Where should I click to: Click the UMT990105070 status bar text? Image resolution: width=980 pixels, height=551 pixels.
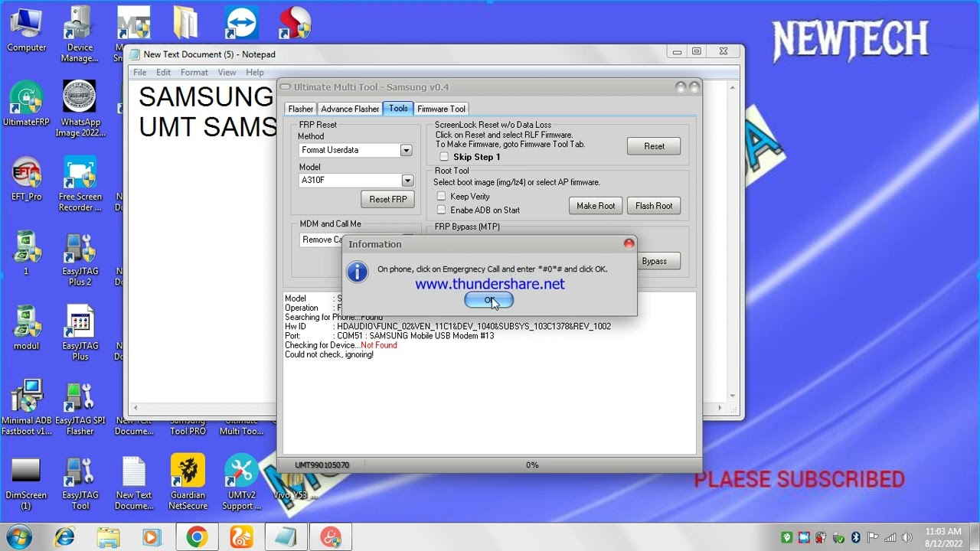tap(322, 465)
